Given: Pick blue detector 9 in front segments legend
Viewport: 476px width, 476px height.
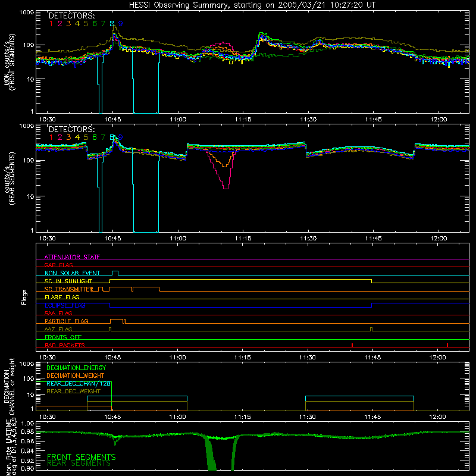Looking at the screenshot, I should coord(121,23).
